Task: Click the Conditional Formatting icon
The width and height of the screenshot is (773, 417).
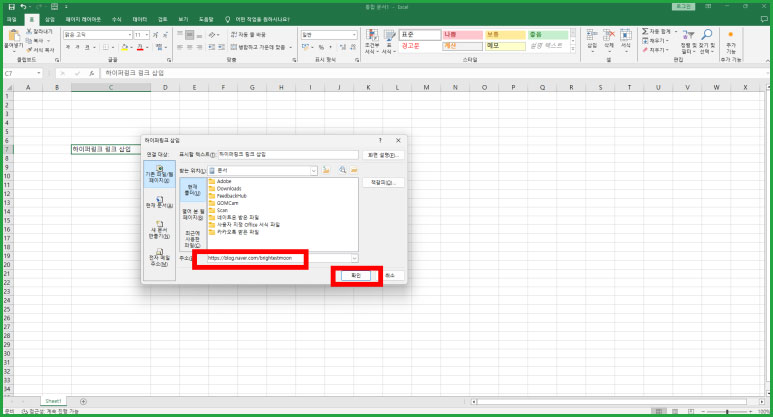Action: (x=372, y=36)
